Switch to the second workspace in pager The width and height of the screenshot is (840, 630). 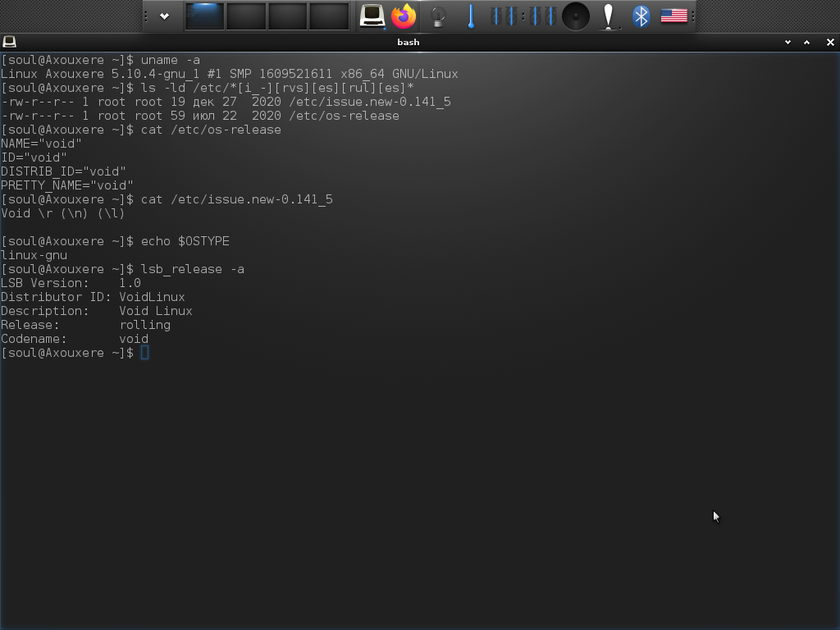(246, 16)
